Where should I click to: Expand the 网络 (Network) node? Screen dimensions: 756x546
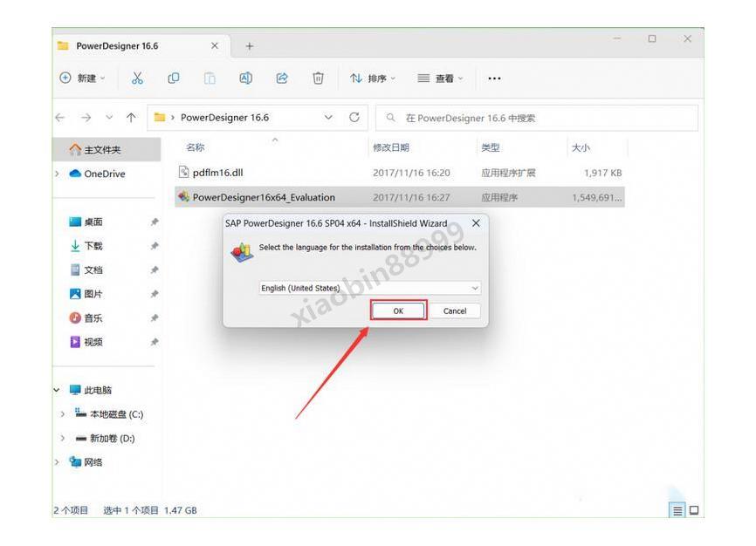coord(57,462)
